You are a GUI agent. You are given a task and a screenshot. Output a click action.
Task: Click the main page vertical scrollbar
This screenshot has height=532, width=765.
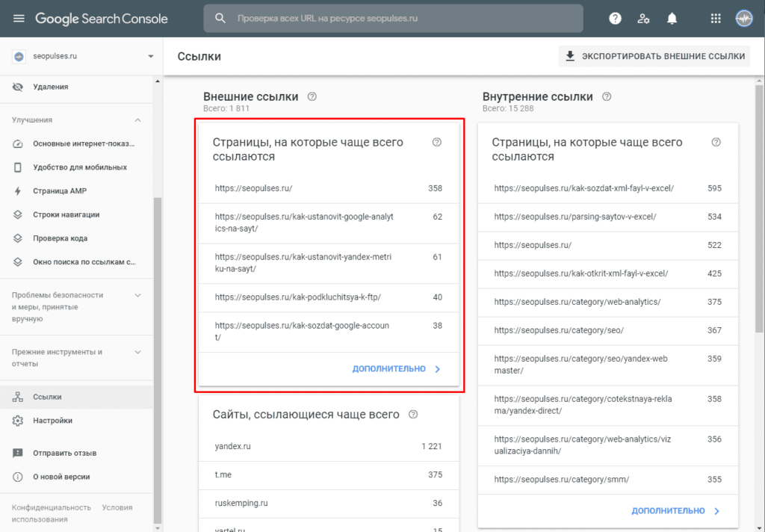[760, 224]
